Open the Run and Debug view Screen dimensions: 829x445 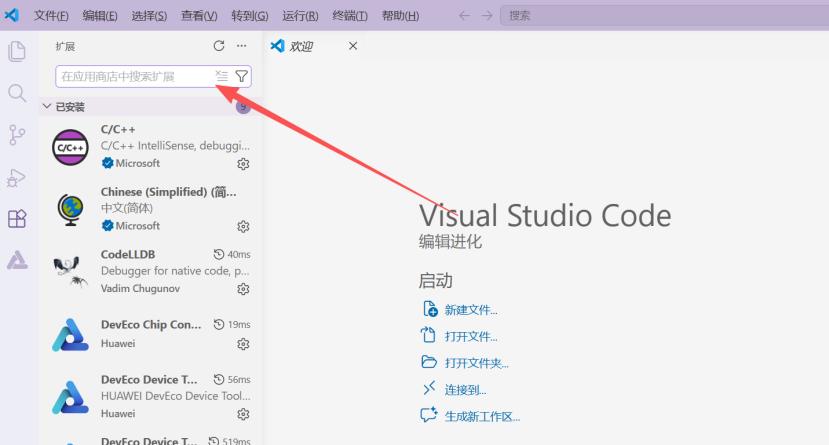coord(16,178)
